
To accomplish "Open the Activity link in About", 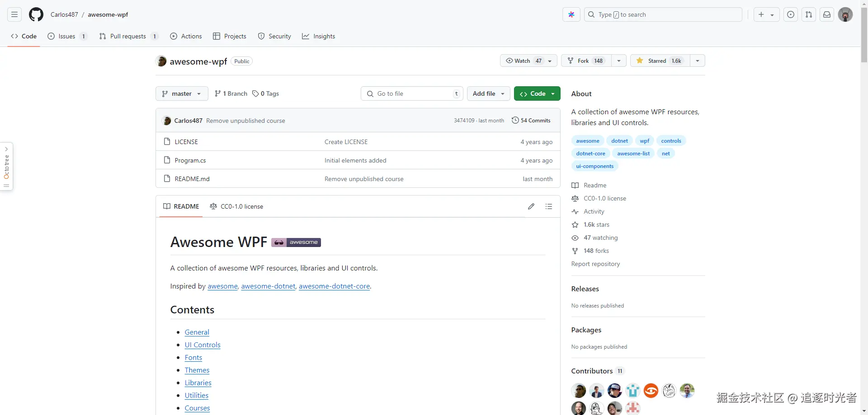I will [588, 211].
